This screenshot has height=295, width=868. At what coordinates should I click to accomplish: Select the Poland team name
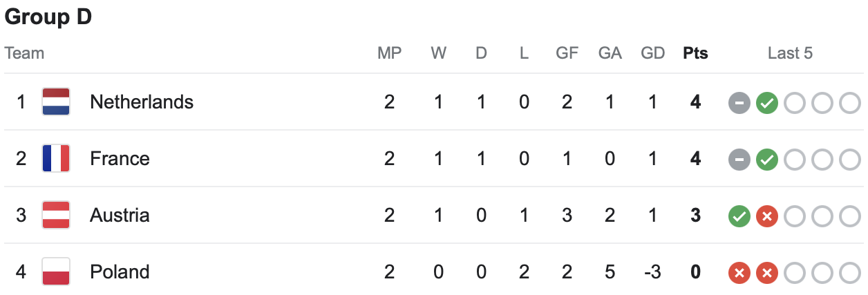[120, 272]
